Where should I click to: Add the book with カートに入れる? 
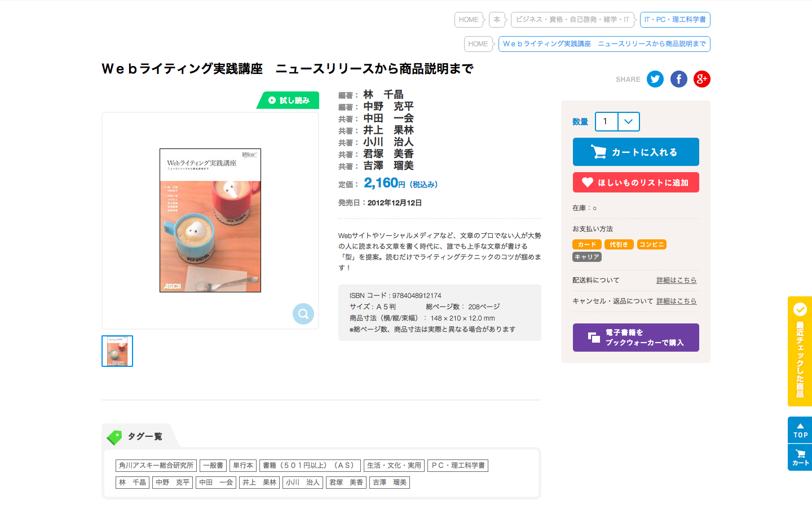(636, 152)
